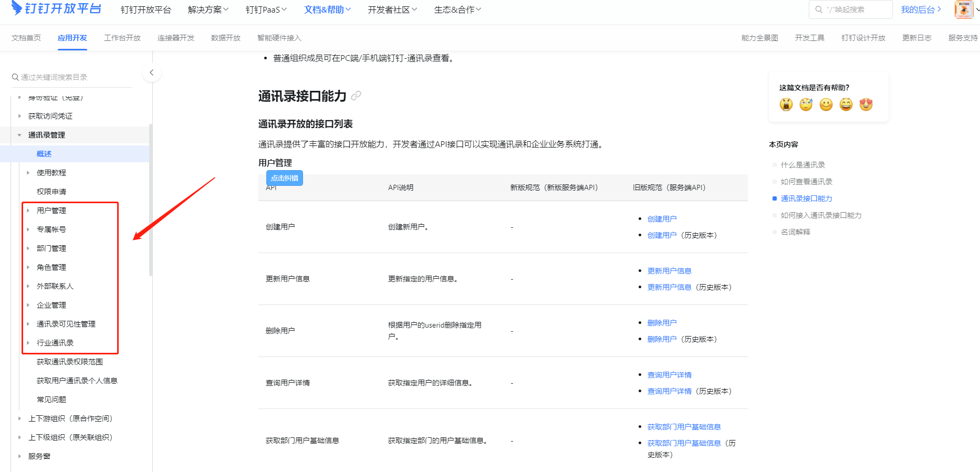Open the 解决方案 dropdown menu

click(208, 9)
